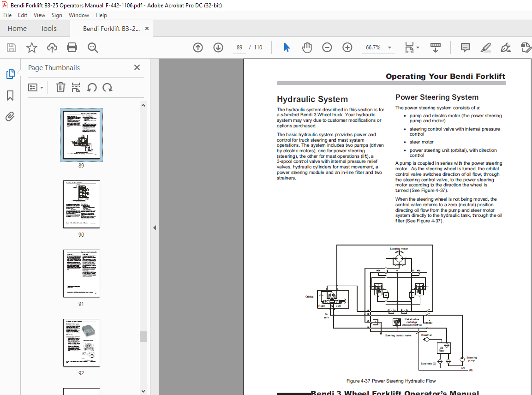Viewport: 532px width, 395px height.
Task: Go to next page with the down arrow
Action: [218, 48]
